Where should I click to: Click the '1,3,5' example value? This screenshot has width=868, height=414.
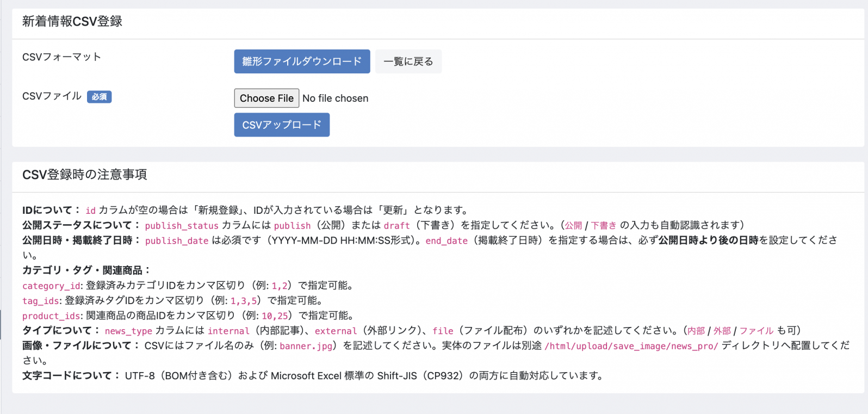point(244,301)
